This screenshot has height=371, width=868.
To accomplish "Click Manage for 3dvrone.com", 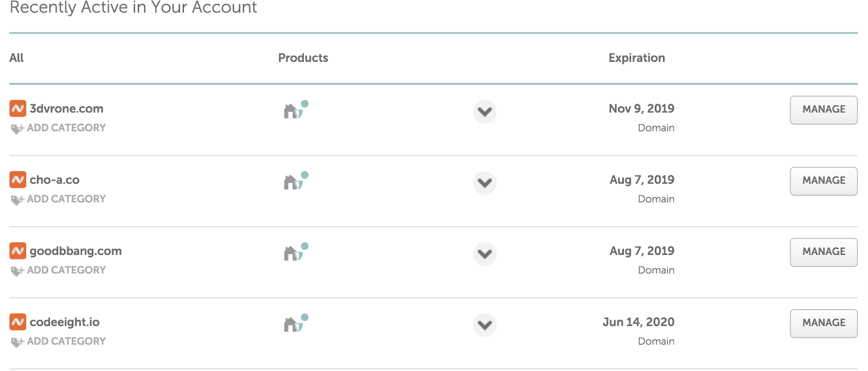I will 824,110.
